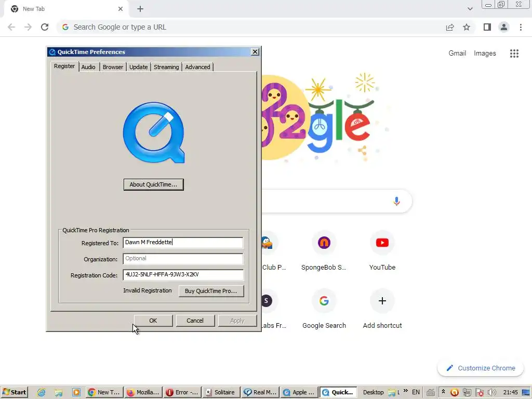532x399 pixels.
Task: Close the New Tab tab
Action: coord(121,9)
